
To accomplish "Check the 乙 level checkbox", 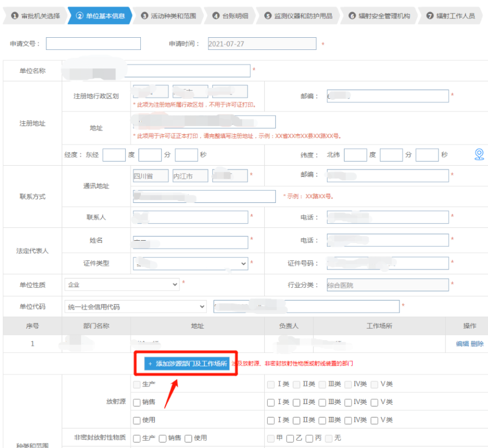I will coord(291,438).
